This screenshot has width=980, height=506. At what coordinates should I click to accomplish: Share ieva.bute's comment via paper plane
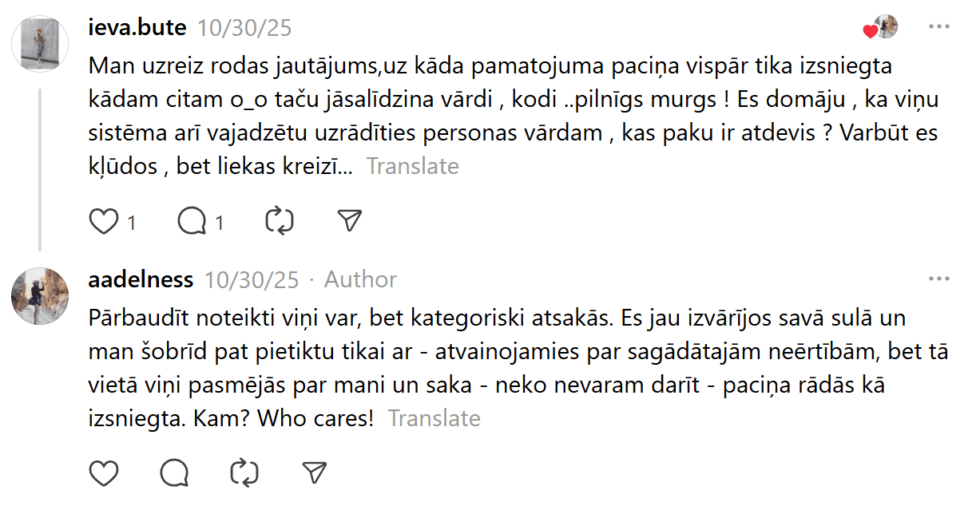point(350,221)
